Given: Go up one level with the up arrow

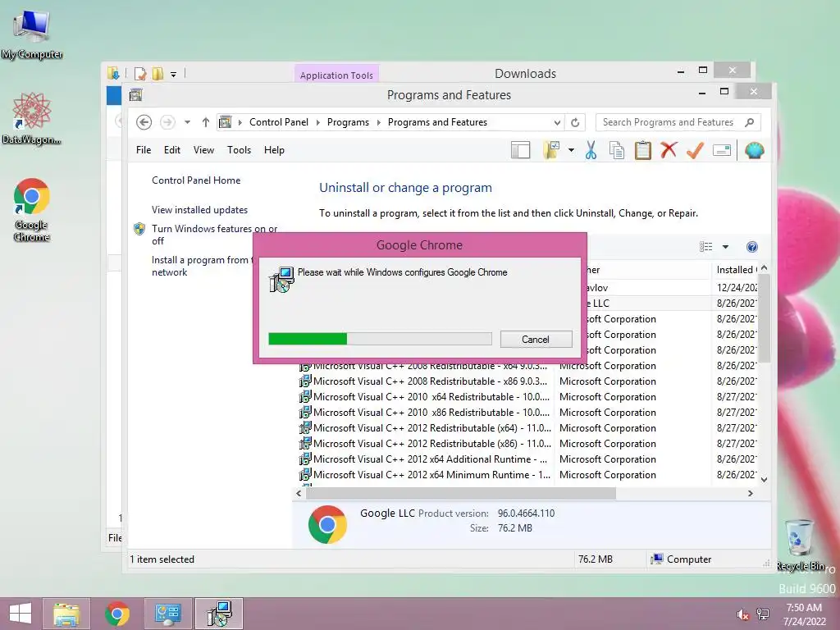Looking at the screenshot, I should pos(205,122).
